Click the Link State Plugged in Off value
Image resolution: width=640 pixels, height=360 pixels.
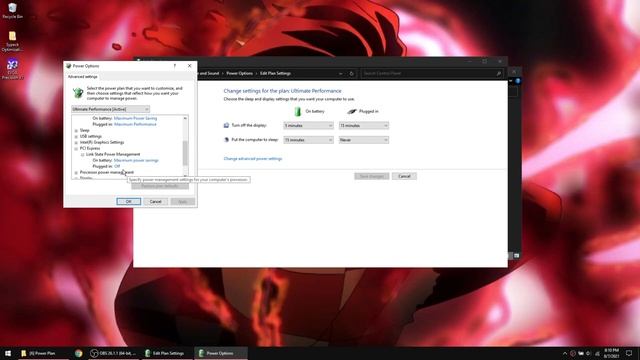click(117, 167)
